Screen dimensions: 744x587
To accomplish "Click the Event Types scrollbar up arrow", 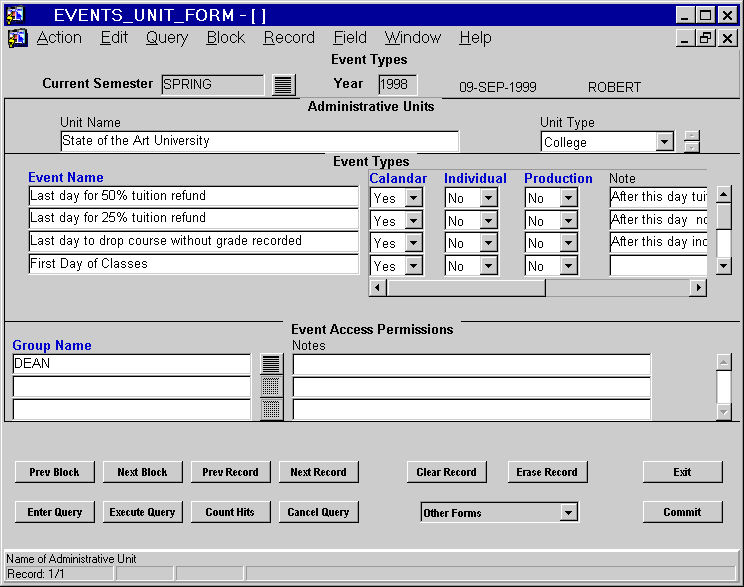I will coord(724,194).
